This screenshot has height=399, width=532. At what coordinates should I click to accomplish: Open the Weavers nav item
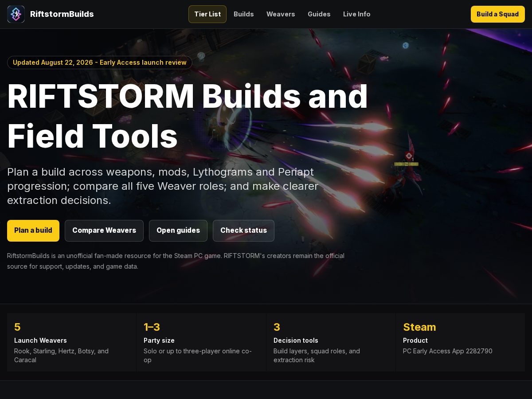281,14
